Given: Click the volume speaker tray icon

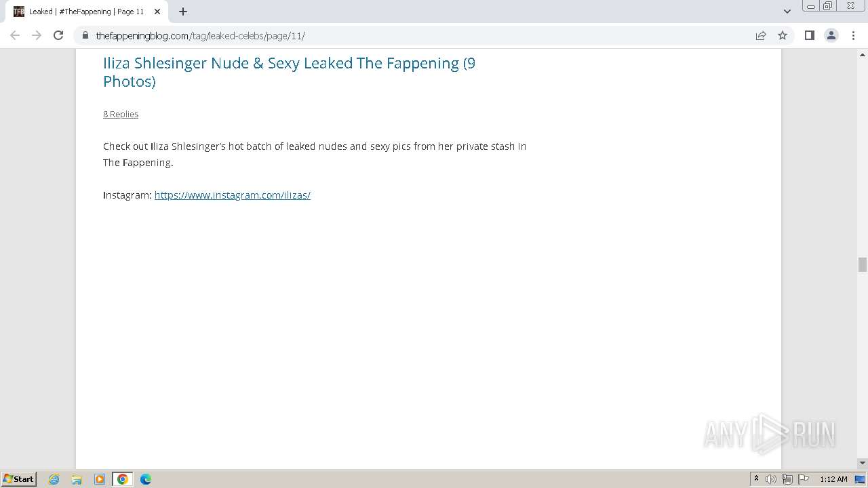Looking at the screenshot, I should [x=771, y=479].
